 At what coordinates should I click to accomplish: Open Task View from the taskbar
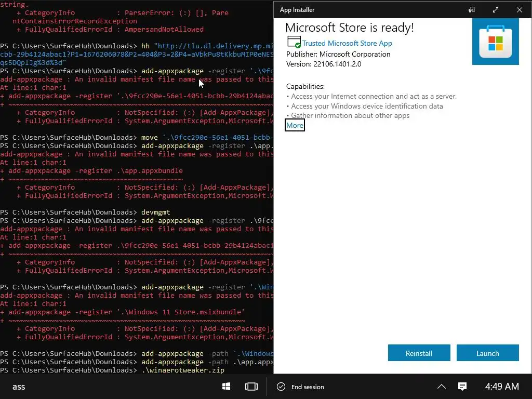tap(251, 387)
